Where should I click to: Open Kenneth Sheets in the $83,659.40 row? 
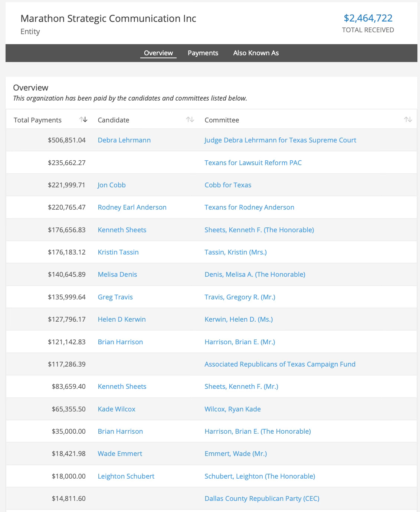coord(122,386)
